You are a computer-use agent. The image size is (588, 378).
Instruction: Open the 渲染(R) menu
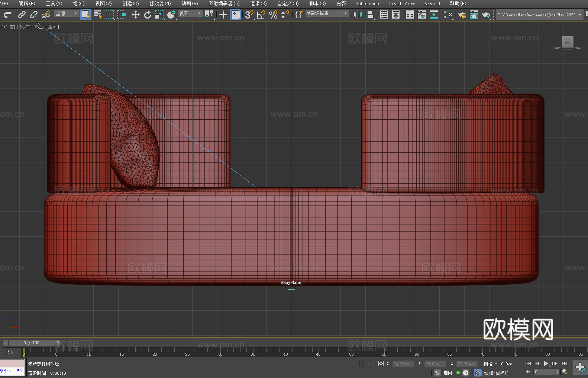(x=258, y=3)
